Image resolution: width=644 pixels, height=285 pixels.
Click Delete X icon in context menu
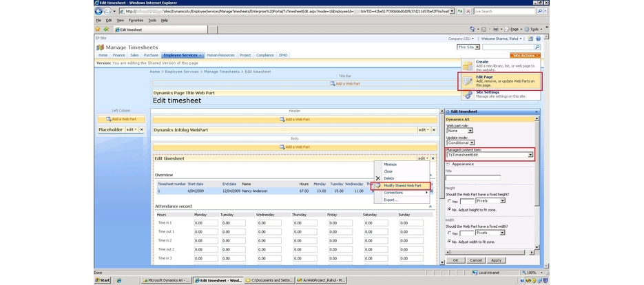pyautogui.click(x=378, y=178)
